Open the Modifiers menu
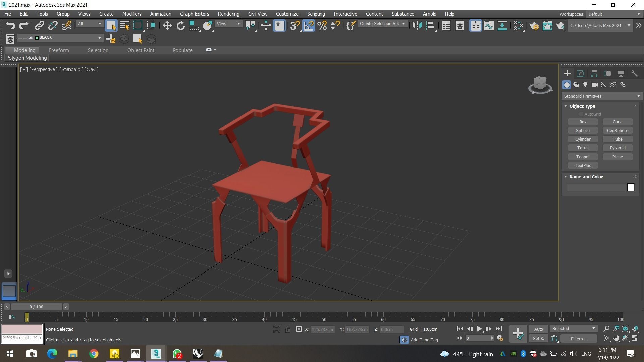 point(131,14)
